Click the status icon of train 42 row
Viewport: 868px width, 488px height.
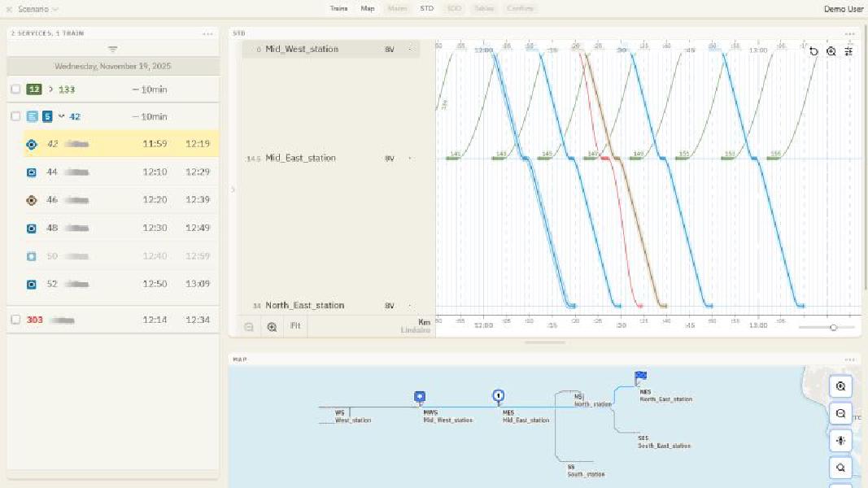(32, 145)
